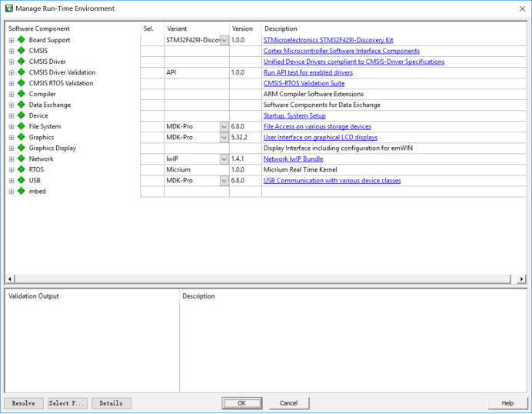Click the Resolve button

24,403
